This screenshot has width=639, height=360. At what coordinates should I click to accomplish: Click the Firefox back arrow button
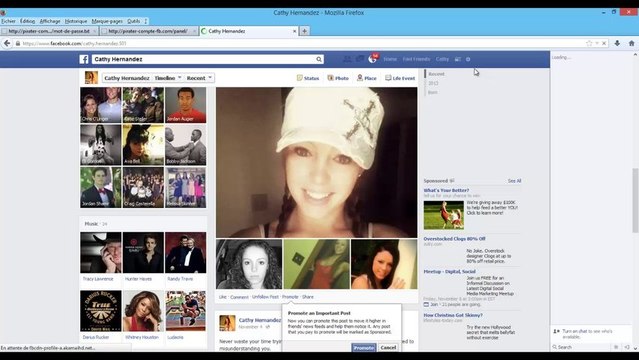tap(7, 43)
